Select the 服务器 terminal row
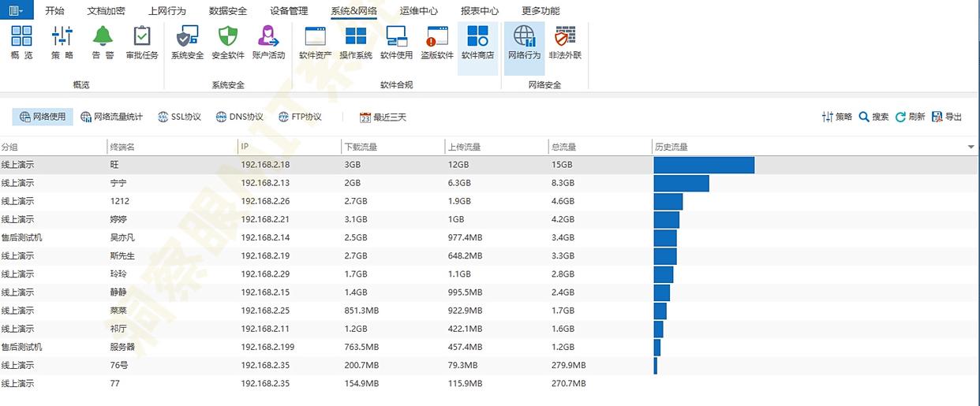This screenshot has width=980, height=406. coord(490,347)
